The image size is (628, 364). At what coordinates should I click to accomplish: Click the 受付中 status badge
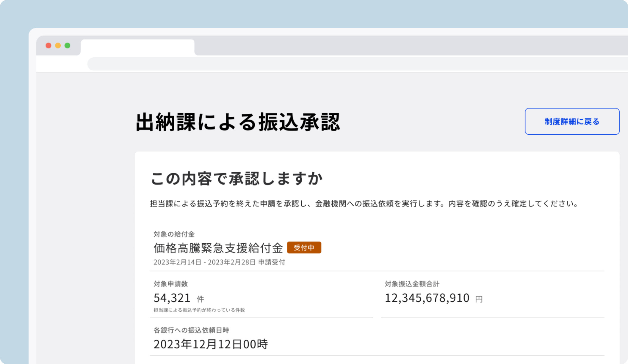point(304,248)
